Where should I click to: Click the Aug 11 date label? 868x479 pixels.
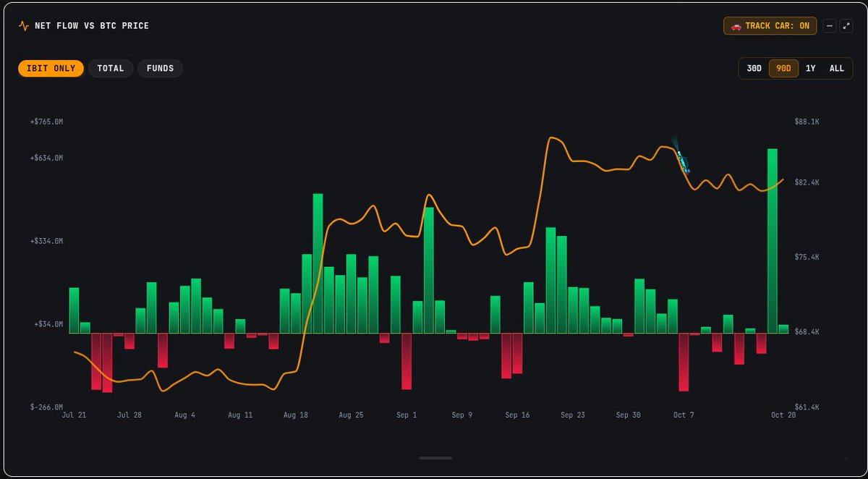(x=240, y=415)
